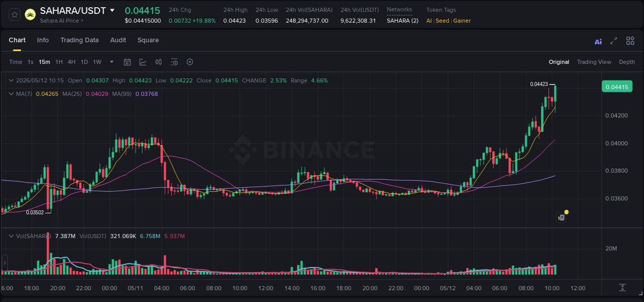Click the 20M volume axis label

(x=611, y=248)
